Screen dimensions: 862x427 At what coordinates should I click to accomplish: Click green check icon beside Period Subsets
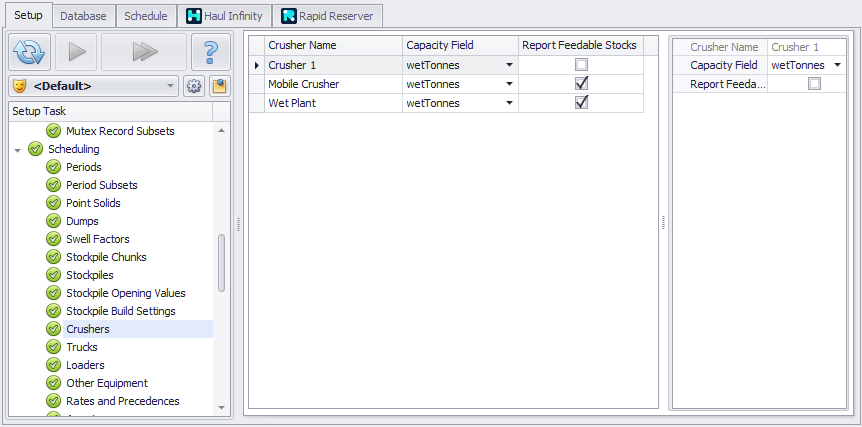(53, 185)
